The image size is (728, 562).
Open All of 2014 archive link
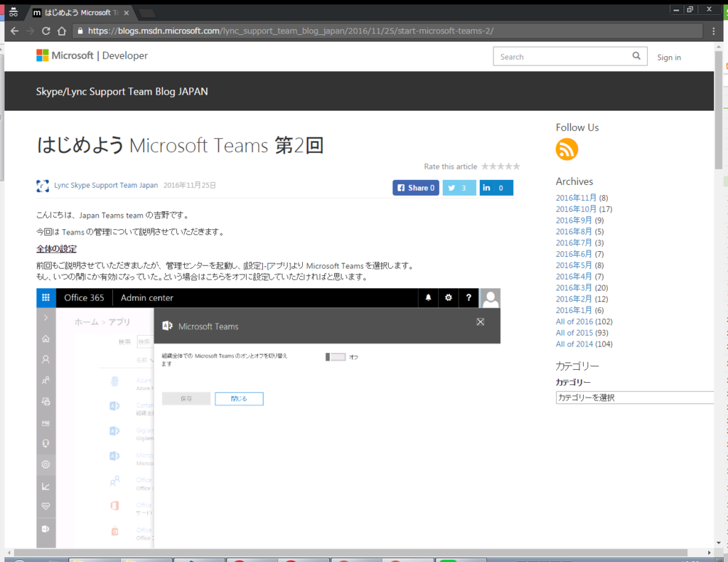coord(574,344)
